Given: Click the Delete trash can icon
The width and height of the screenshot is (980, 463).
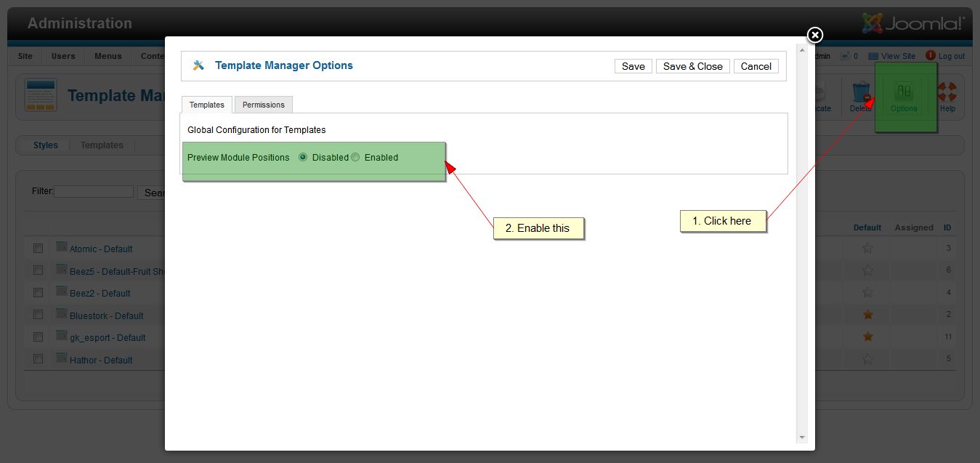Looking at the screenshot, I should coord(861,92).
